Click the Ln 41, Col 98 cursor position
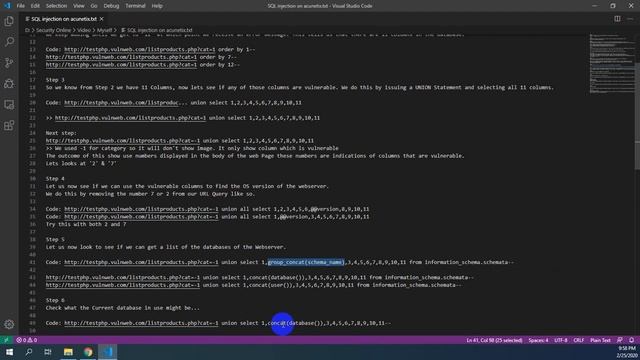The image size is (640, 360). click(494, 340)
